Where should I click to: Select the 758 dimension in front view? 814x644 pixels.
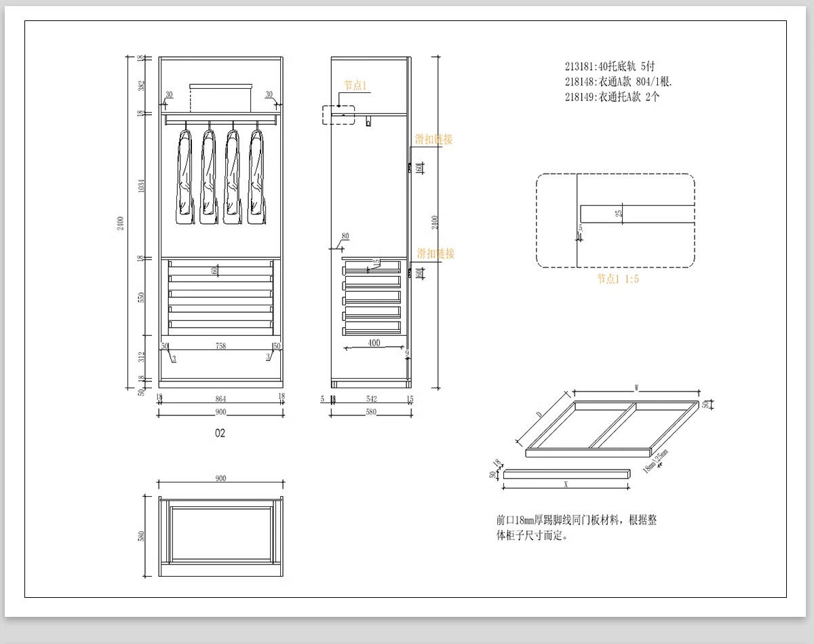[220, 347]
